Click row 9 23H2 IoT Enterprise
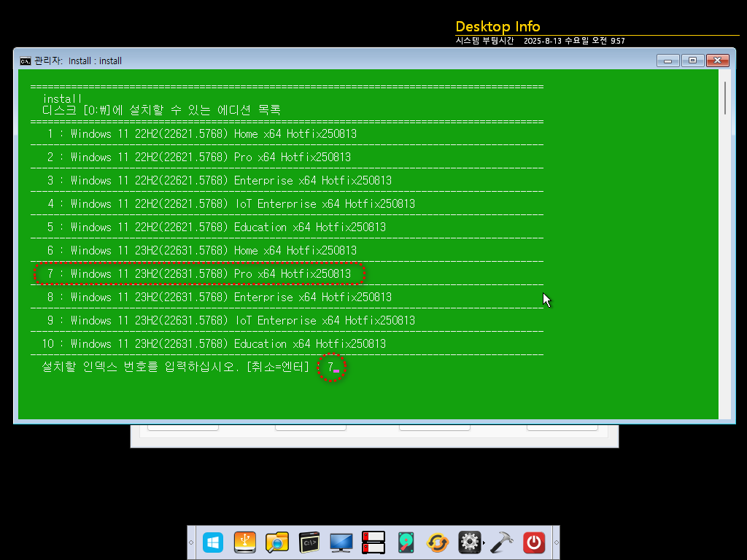Screen dimensions: 747x560 pos(231,321)
